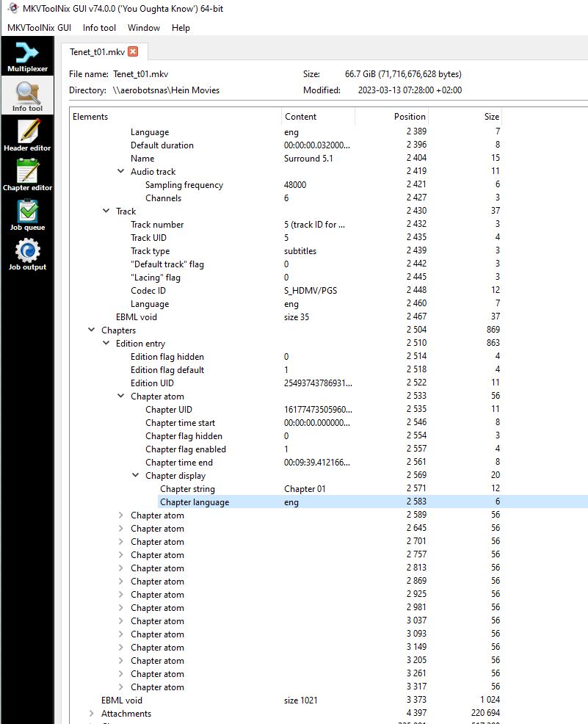Collapse the Edition entry node

tap(106, 343)
